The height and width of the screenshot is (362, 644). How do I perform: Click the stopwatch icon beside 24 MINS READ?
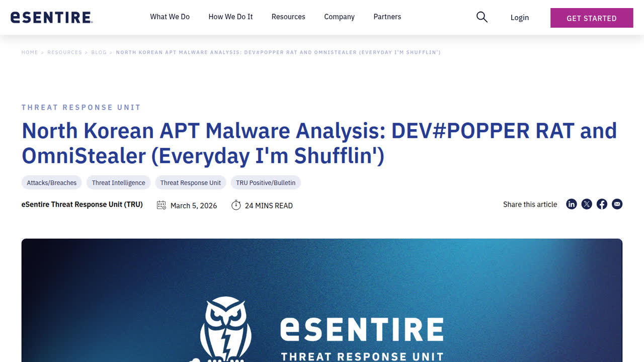[236, 205]
